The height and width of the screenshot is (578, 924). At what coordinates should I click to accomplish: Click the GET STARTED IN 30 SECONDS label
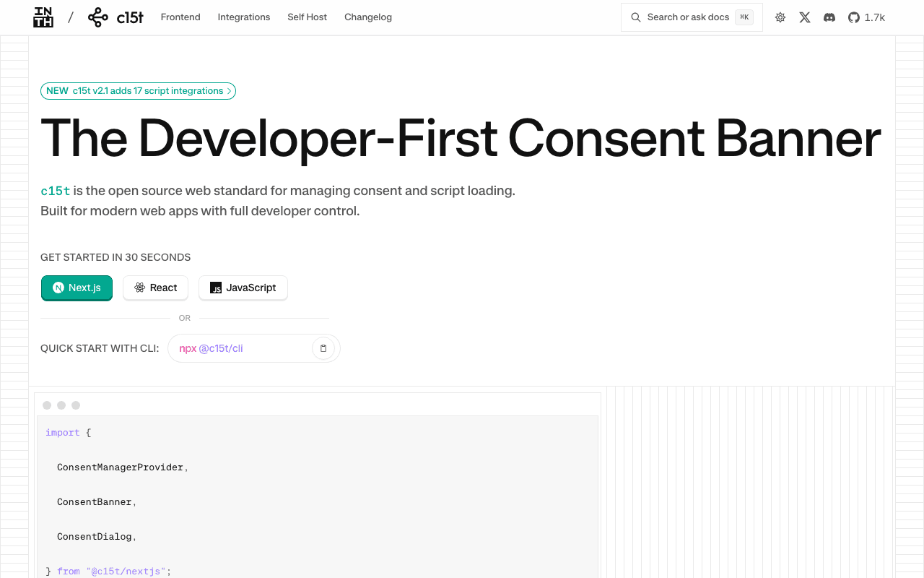(x=115, y=257)
